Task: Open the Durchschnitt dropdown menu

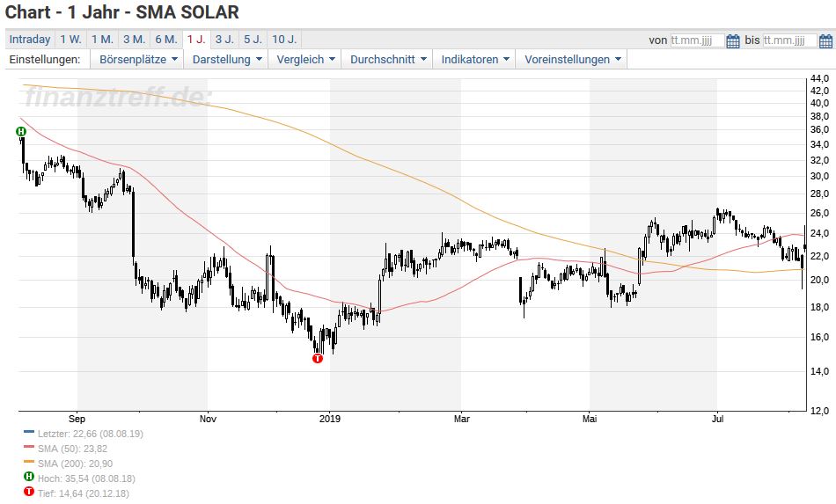Action: coord(387,59)
